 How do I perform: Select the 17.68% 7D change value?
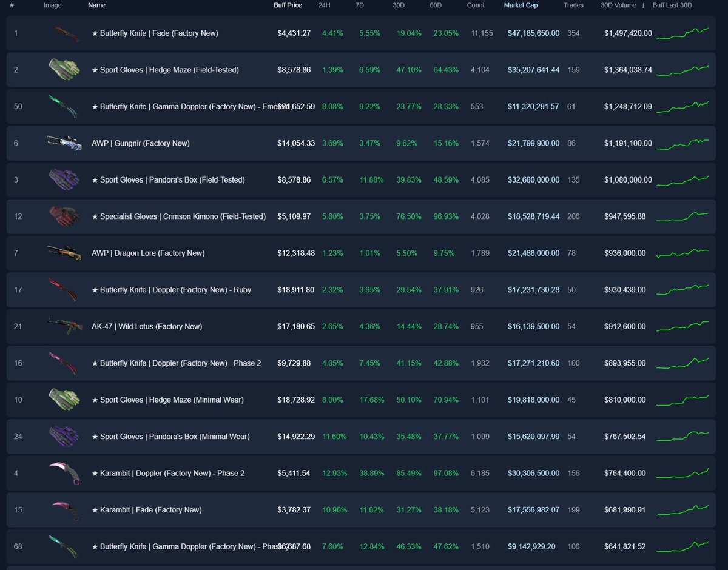click(372, 400)
